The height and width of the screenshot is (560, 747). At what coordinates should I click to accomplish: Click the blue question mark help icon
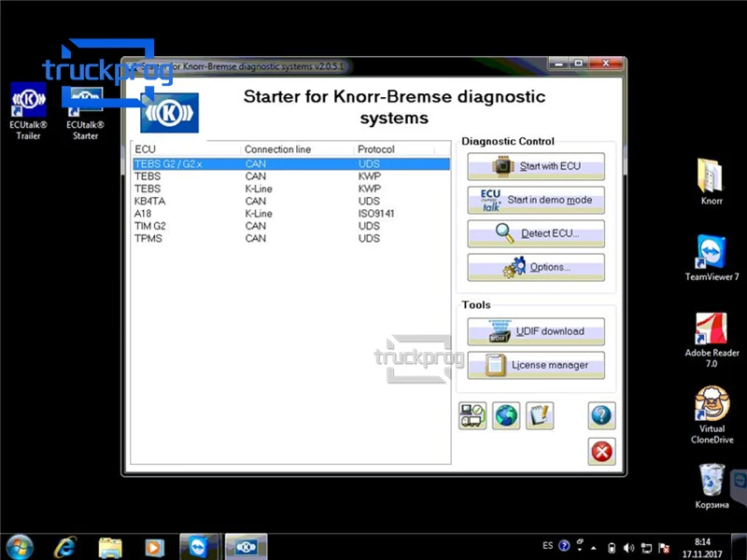[x=601, y=415]
